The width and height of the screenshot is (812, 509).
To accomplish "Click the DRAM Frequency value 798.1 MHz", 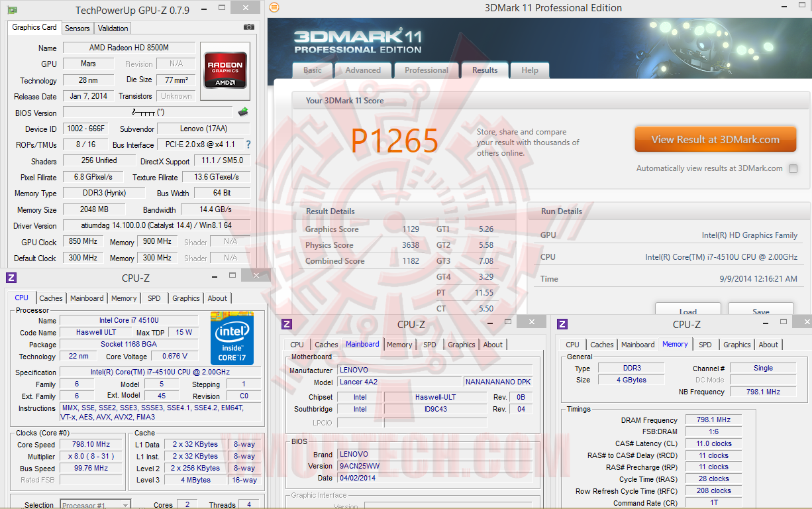I will [x=713, y=420].
